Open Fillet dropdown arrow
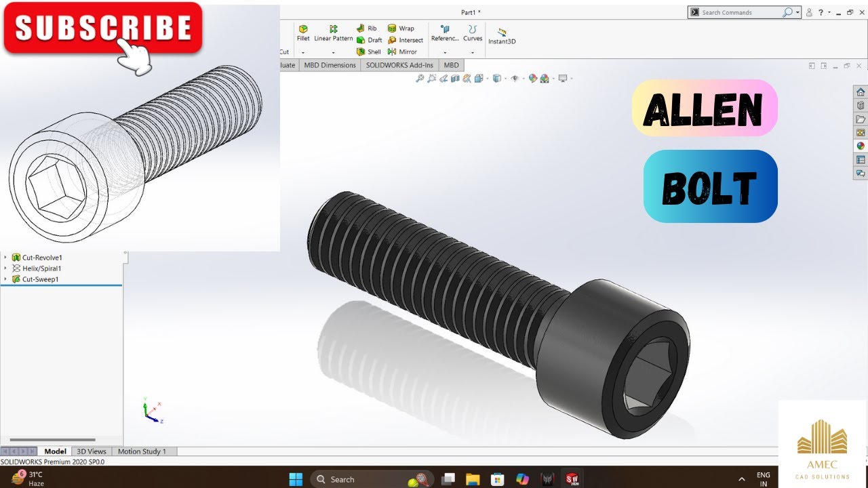The image size is (868, 488). pyautogui.click(x=303, y=52)
